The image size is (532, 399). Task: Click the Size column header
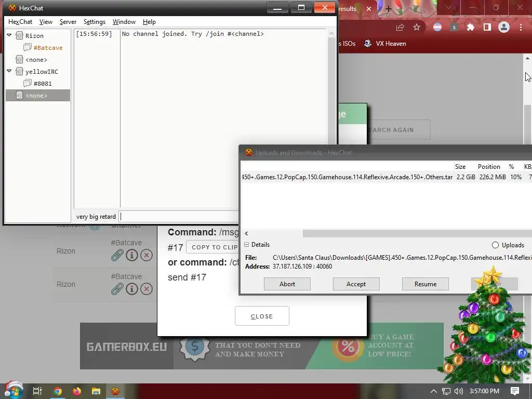pyautogui.click(x=460, y=167)
